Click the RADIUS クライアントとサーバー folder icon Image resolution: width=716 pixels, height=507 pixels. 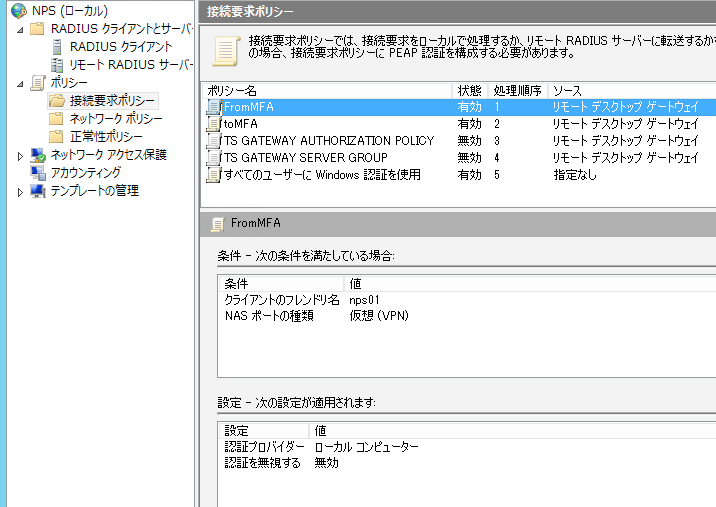[37, 29]
